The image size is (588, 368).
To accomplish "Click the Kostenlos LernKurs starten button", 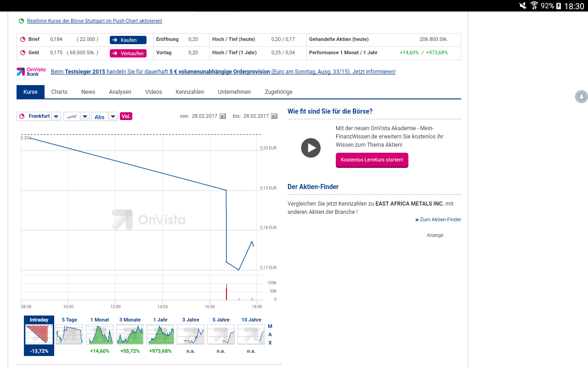I will pyautogui.click(x=372, y=160).
